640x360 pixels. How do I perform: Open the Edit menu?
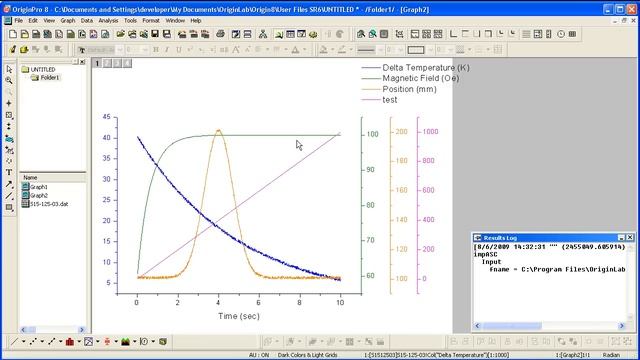(x=33, y=20)
